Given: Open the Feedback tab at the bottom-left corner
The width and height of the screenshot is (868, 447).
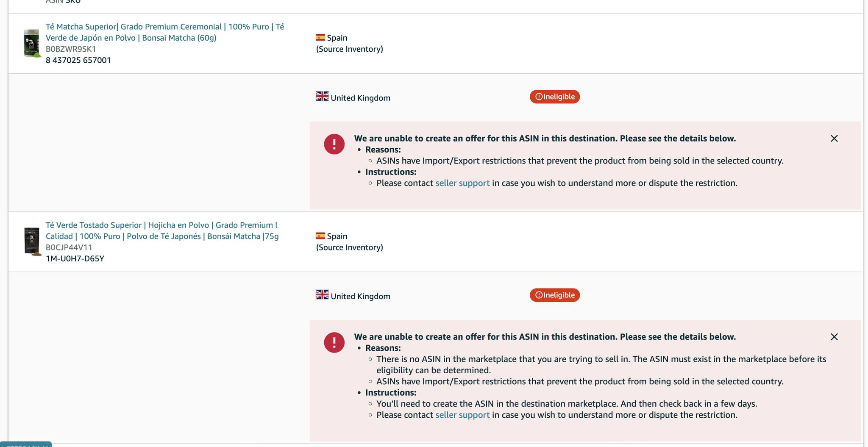Looking at the screenshot, I should pos(26,444).
